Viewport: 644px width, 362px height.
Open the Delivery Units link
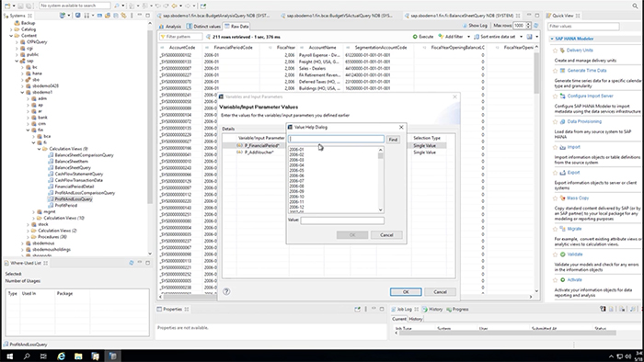[580, 50]
